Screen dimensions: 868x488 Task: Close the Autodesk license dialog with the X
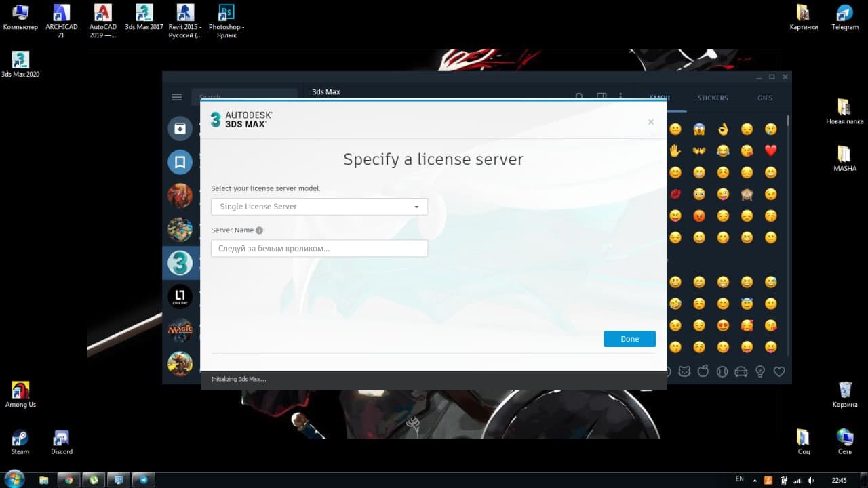tap(650, 122)
